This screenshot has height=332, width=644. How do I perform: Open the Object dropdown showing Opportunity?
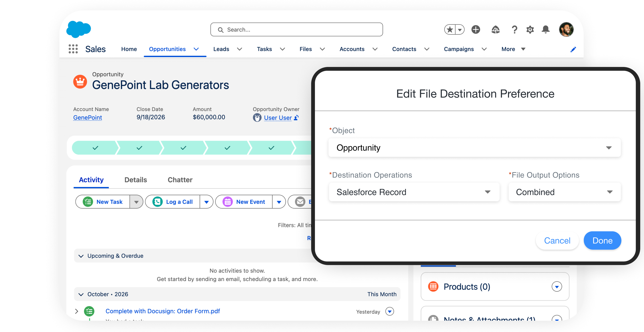(x=474, y=148)
